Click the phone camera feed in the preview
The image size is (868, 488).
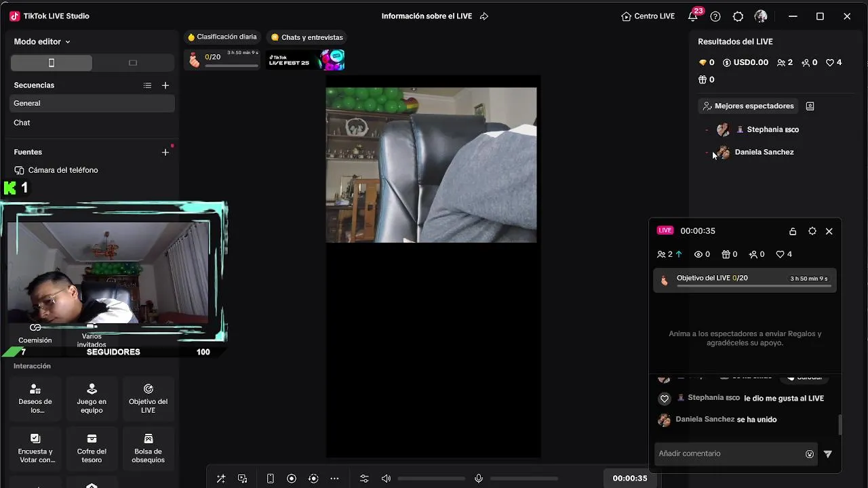pyautogui.click(x=431, y=165)
